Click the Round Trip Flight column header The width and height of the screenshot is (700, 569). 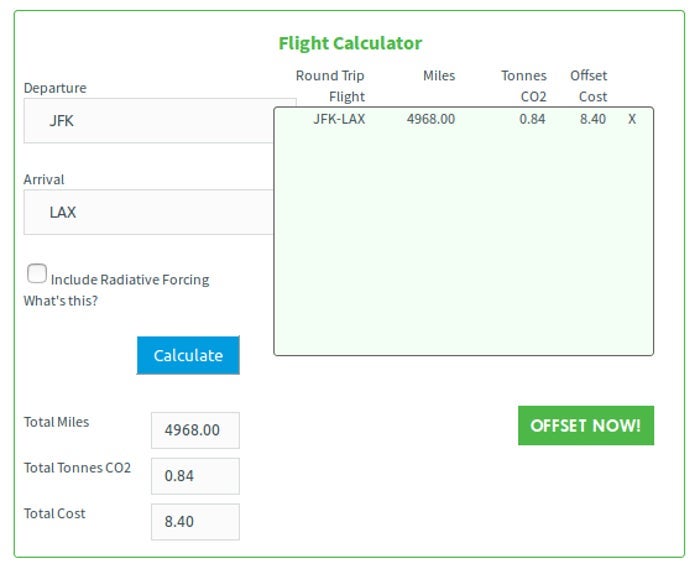click(x=331, y=86)
